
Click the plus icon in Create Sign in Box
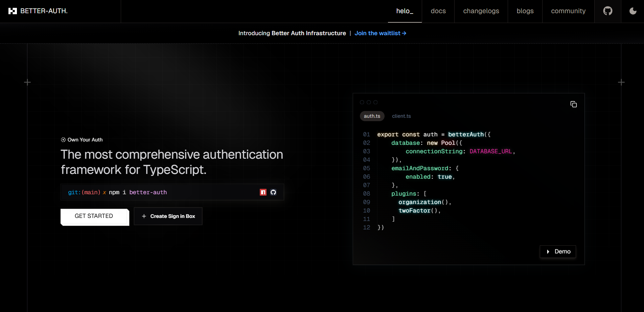144,216
